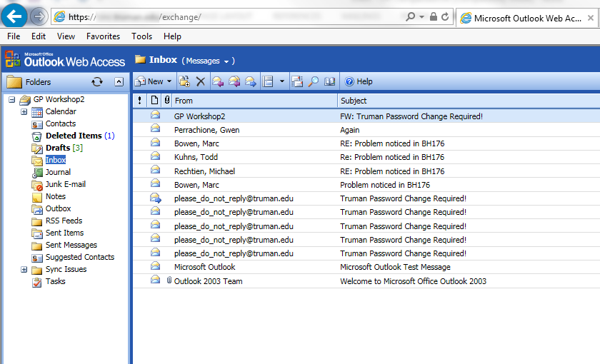Screen dimensions: 600x364
Task: Refresh the page with the browser reload icon
Action: (x=445, y=16)
